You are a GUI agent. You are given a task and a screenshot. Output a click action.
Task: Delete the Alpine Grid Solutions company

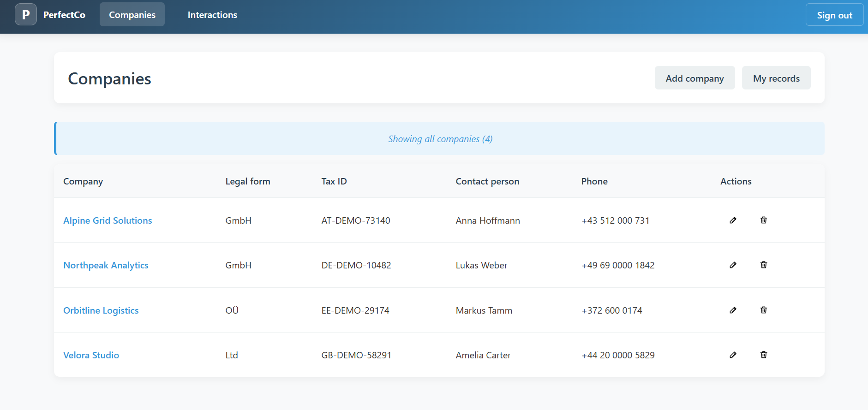[764, 220]
